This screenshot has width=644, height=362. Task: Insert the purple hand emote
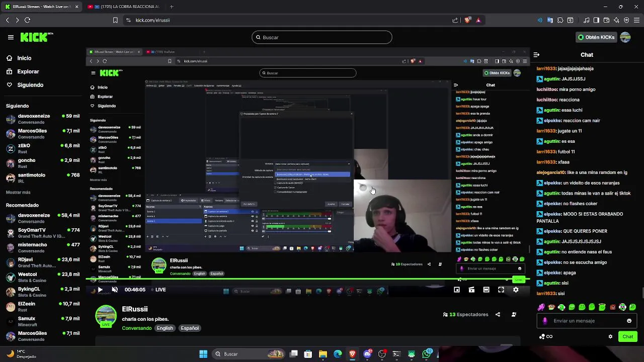point(541,307)
